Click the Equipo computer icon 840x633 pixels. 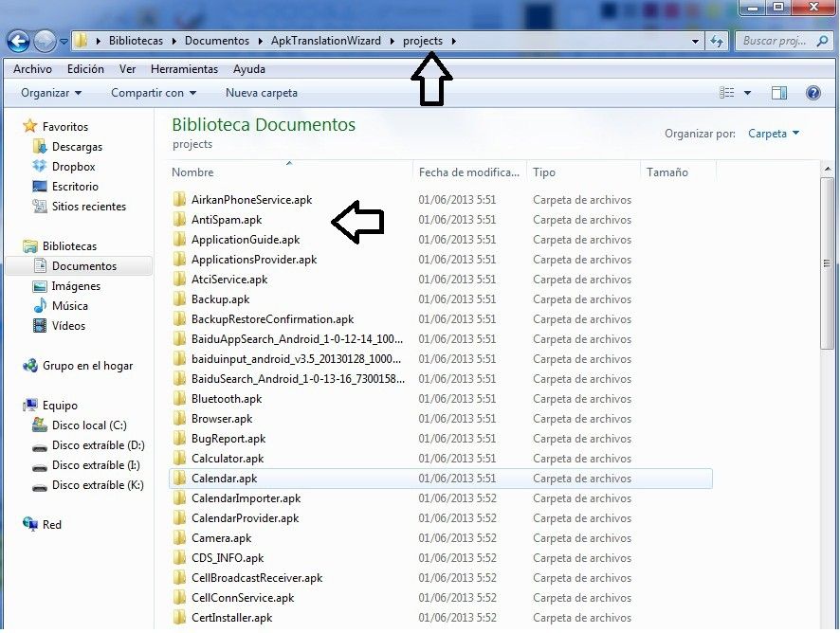click(x=30, y=406)
